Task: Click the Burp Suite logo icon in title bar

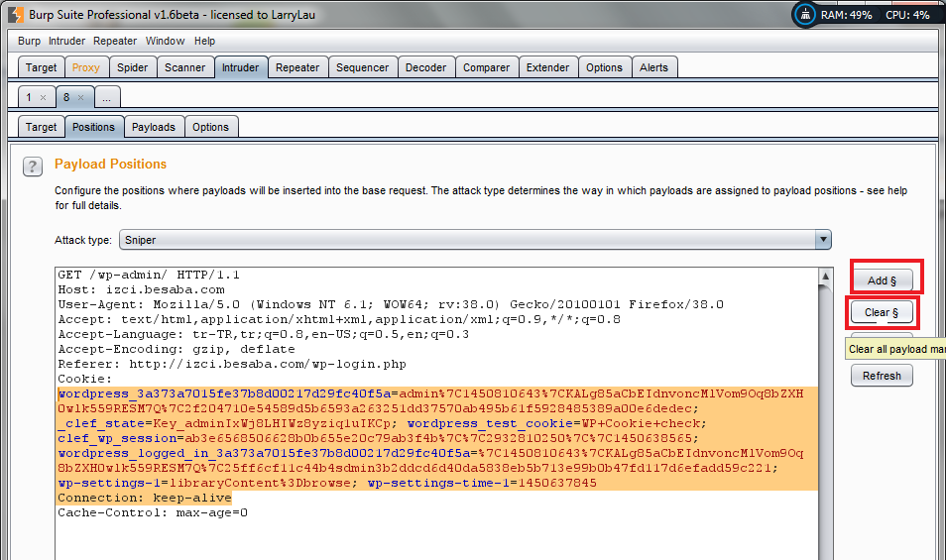Action: pos(15,15)
